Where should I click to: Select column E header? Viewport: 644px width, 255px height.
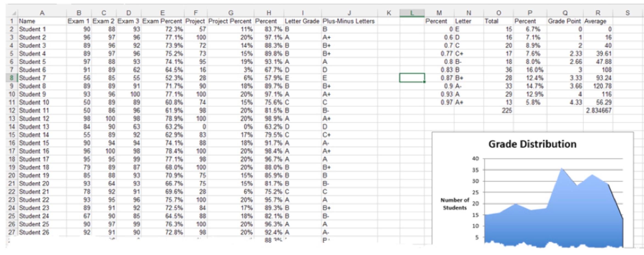click(x=163, y=13)
